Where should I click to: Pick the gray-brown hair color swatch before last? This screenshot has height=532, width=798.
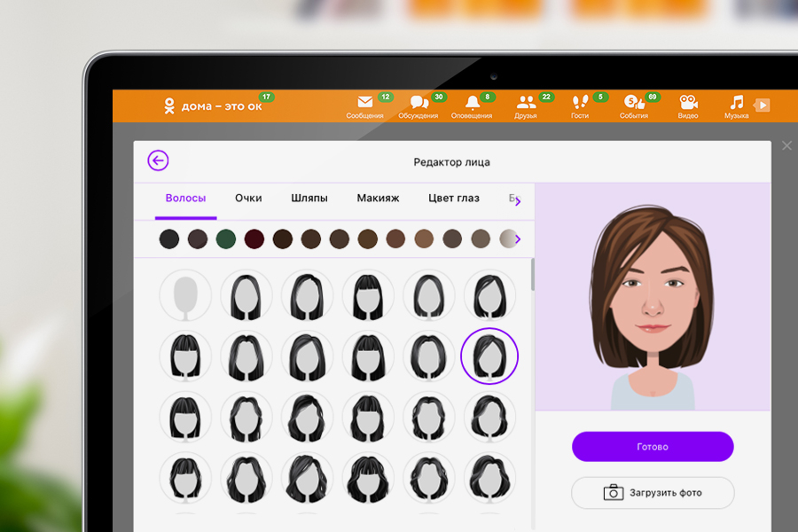(x=481, y=239)
